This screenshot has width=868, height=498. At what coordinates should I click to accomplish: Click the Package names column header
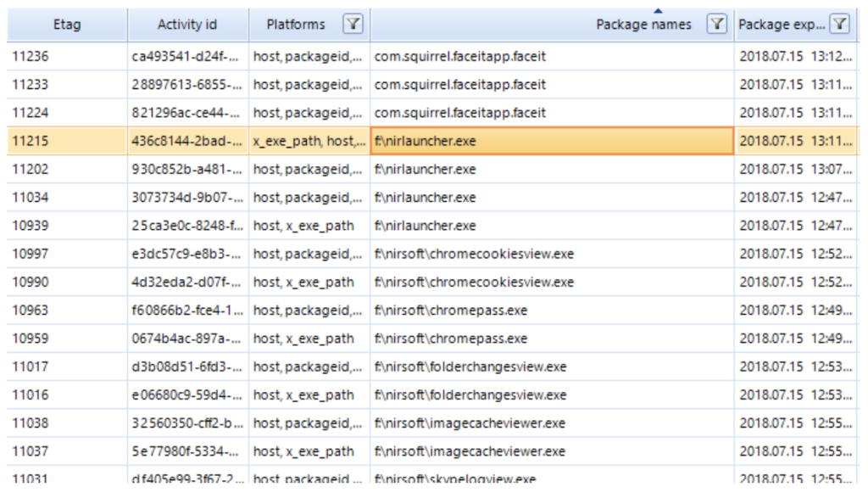(643, 25)
